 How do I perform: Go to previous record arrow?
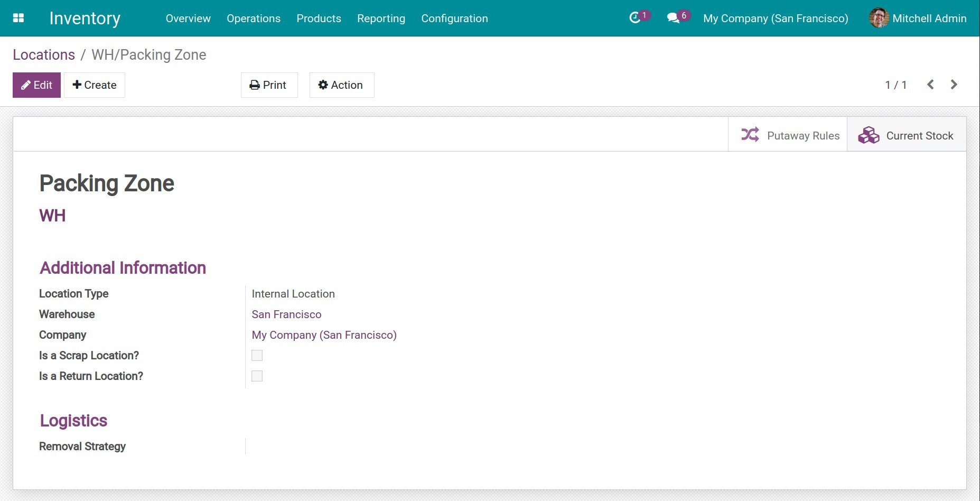pyautogui.click(x=930, y=85)
